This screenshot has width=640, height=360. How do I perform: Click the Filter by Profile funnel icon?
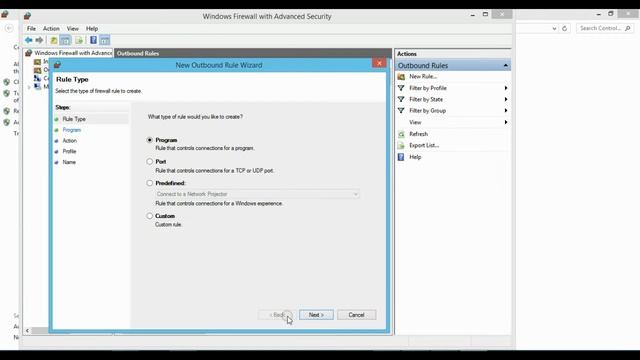pos(401,88)
